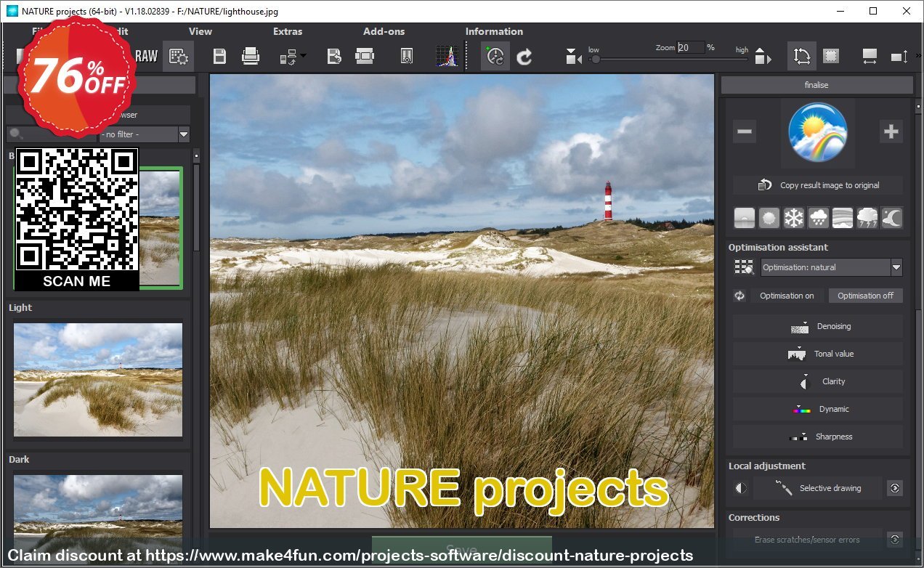The height and width of the screenshot is (568, 924).
Task: Select the Light preset thumbnail
Action: click(98, 380)
